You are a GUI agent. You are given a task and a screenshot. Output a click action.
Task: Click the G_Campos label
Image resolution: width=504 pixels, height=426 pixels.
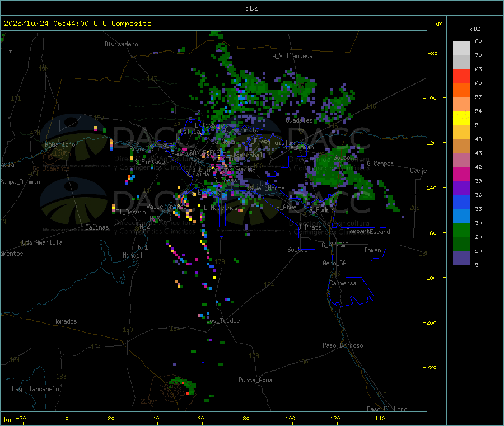(381, 163)
